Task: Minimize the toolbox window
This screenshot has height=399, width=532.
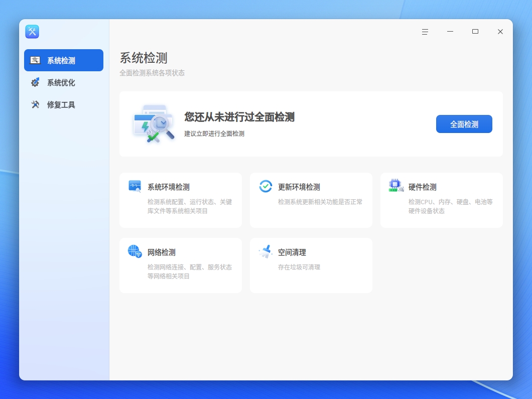Action: point(450,32)
